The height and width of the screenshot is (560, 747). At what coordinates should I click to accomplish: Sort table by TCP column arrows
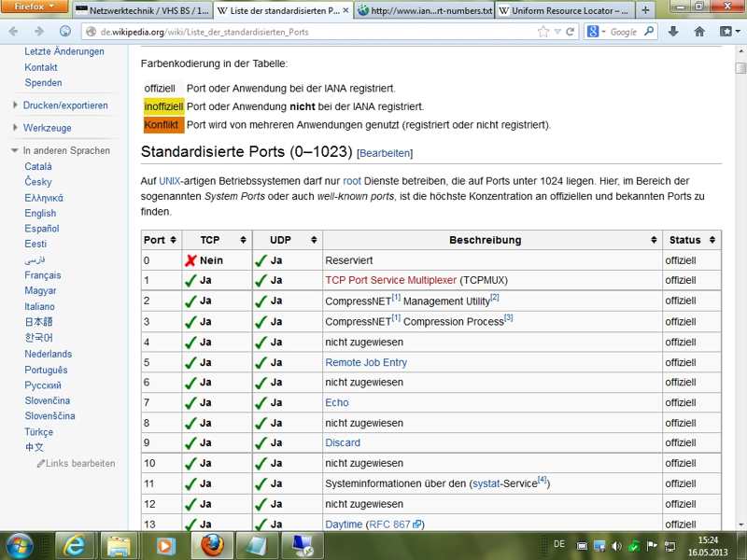pyautogui.click(x=243, y=240)
